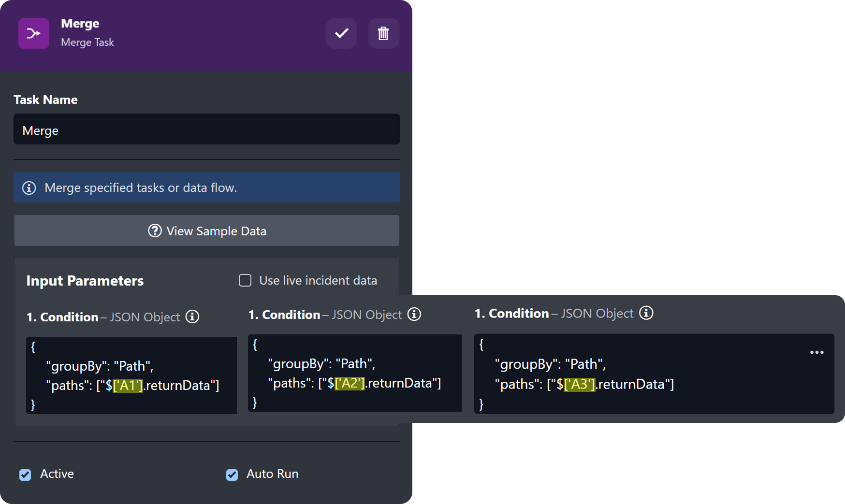Open the three-dots menu in the A3 editor
Image resolution: width=845 pixels, height=504 pixels.
pyautogui.click(x=816, y=352)
